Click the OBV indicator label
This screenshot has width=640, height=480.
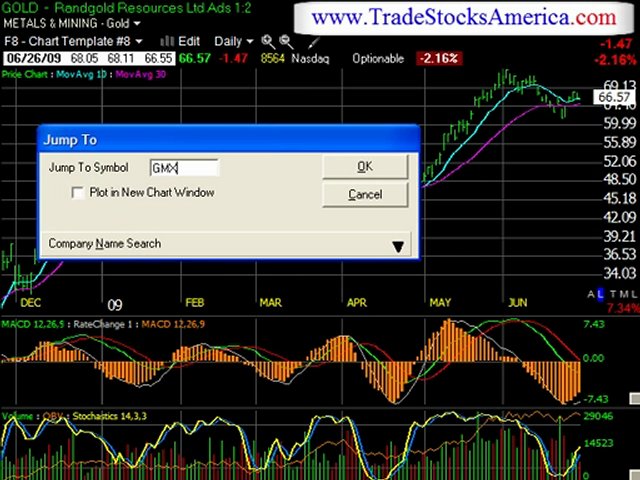pos(53,416)
